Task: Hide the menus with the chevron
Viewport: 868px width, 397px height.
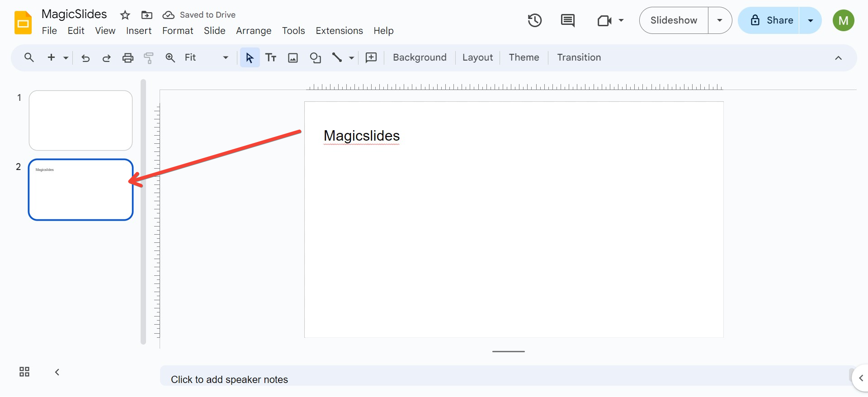Action: coord(838,58)
